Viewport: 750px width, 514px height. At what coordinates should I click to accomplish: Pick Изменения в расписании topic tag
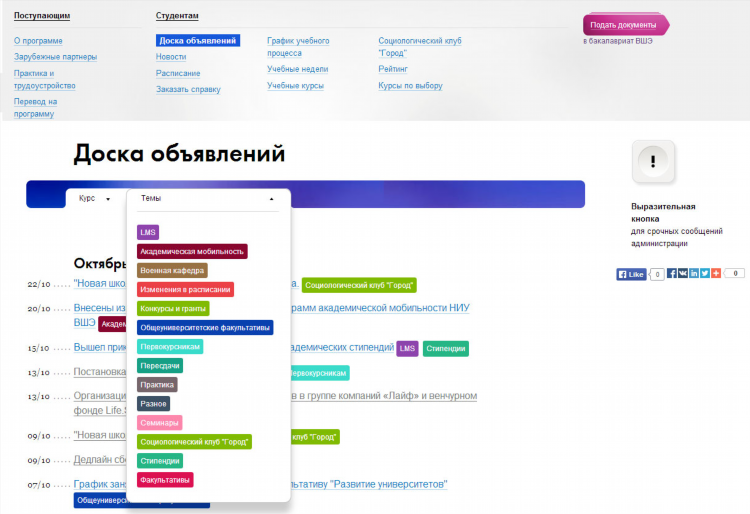185,289
